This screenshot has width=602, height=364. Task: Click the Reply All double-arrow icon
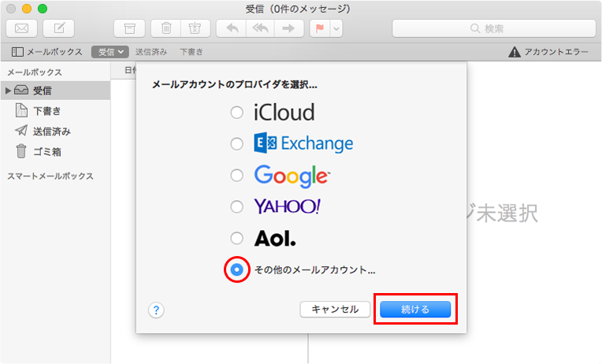tap(260, 28)
